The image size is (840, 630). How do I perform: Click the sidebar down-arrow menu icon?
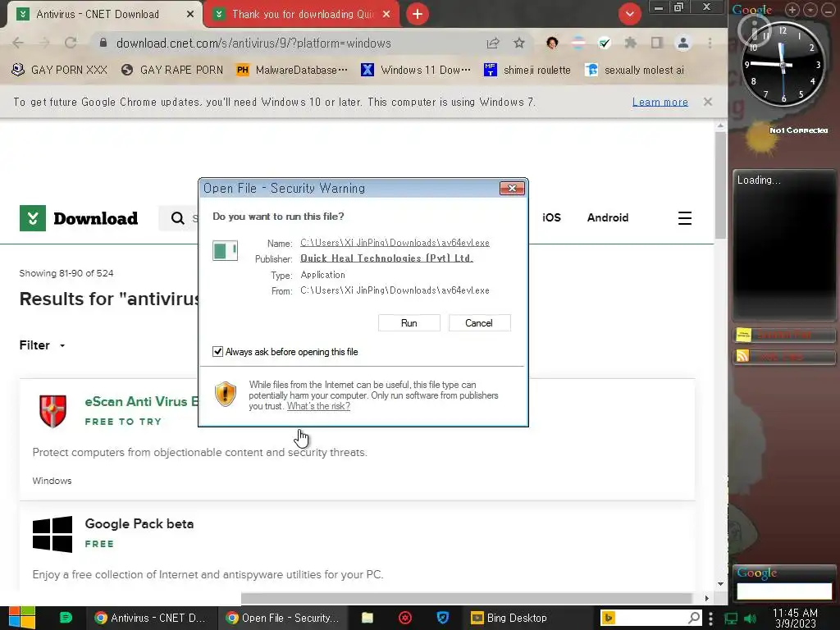810,10
